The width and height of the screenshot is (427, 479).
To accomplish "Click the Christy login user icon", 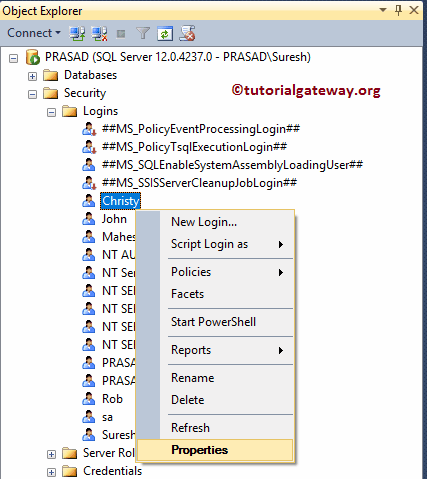I will point(89,201).
